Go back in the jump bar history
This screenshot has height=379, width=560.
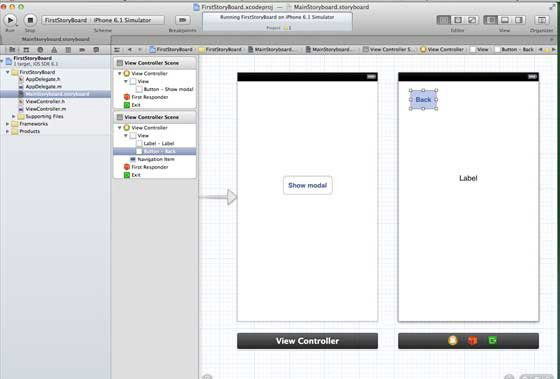[130, 50]
